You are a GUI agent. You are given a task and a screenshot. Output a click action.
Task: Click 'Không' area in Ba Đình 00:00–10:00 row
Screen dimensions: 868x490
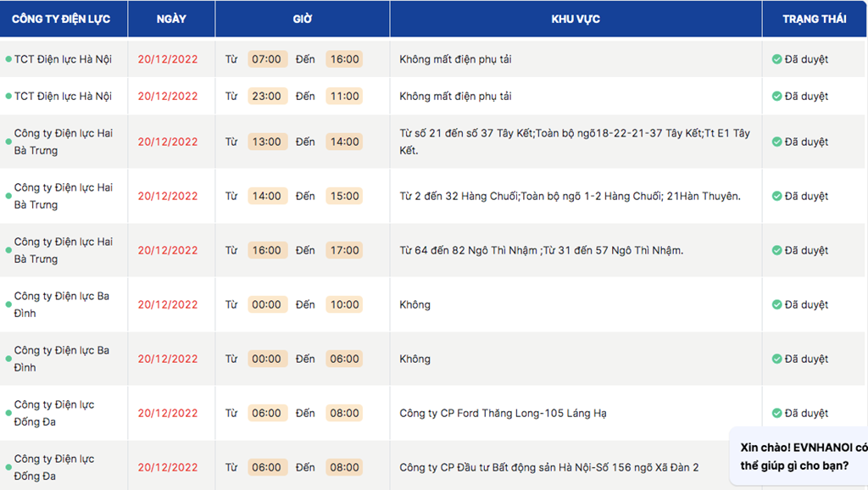[x=415, y=304]
